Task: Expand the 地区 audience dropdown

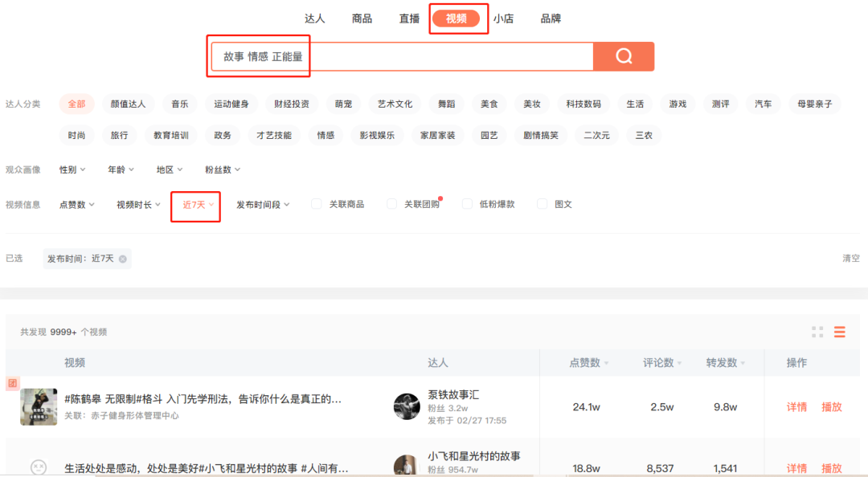Action: pyautogui.click(x=170, y=170)
